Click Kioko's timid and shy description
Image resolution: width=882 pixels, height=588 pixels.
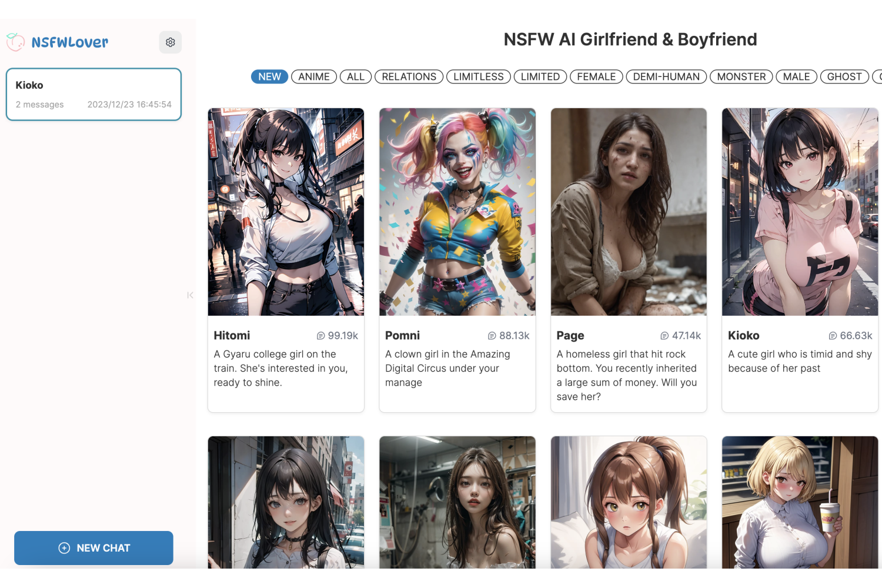pos(800,361)
